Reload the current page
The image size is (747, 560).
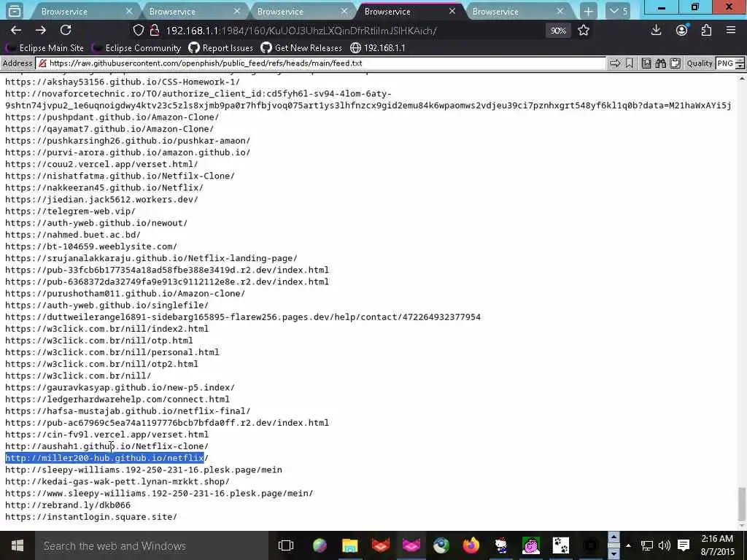click(66, 31)
